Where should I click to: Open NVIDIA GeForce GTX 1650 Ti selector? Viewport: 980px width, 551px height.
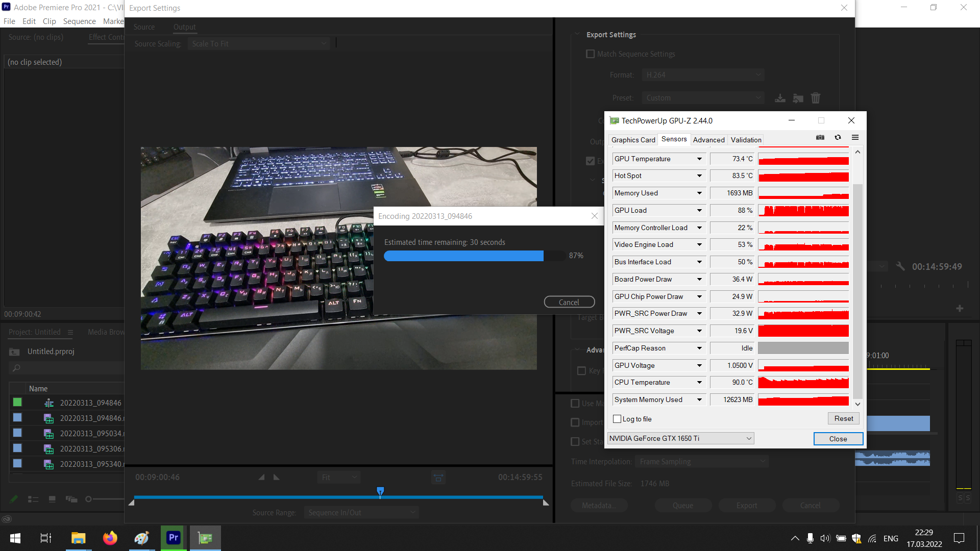coord(680,438)
